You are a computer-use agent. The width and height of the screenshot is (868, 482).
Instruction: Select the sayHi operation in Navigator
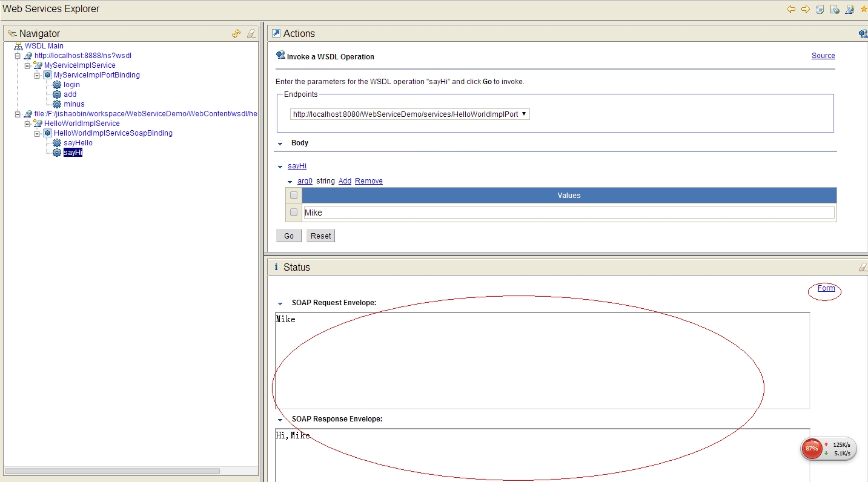point(73,153)
